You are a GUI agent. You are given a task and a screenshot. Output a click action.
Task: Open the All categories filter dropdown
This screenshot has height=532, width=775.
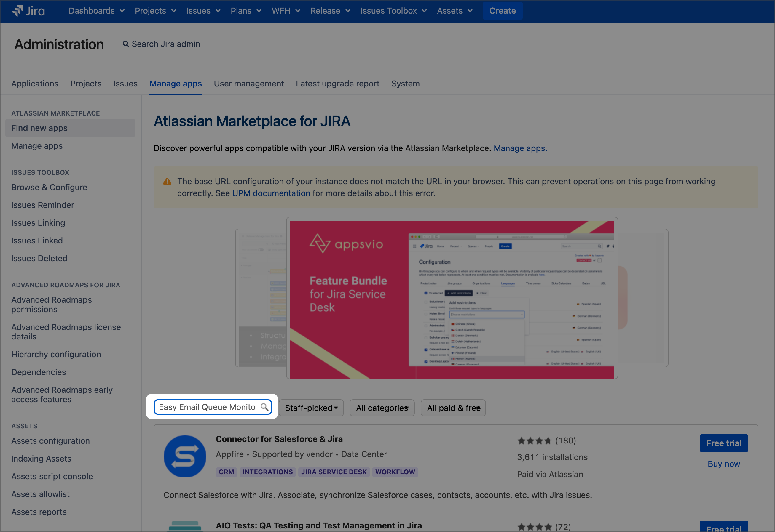(382, 408)
